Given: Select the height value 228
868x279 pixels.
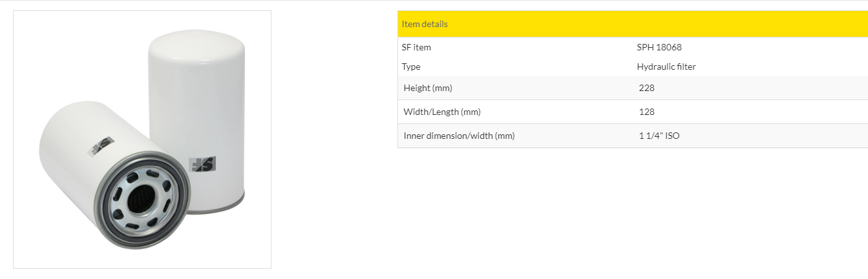Looking at the screenshot, I should tap(646, 88).
